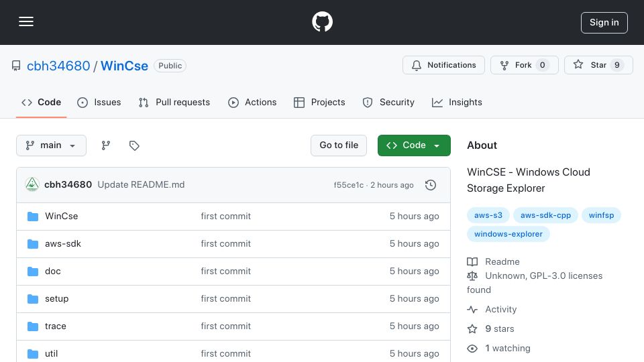Click the Fork count badge 0
644x362 pixels.
coord(542,65)
